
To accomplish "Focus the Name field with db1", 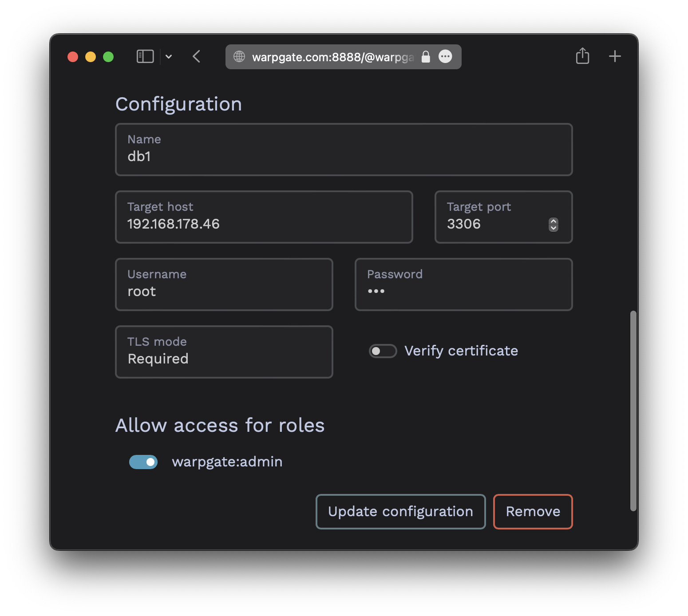I will pos(344,150).
